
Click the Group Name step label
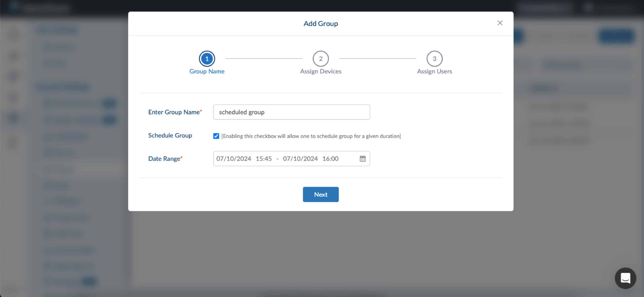click(x=207, y=71)
